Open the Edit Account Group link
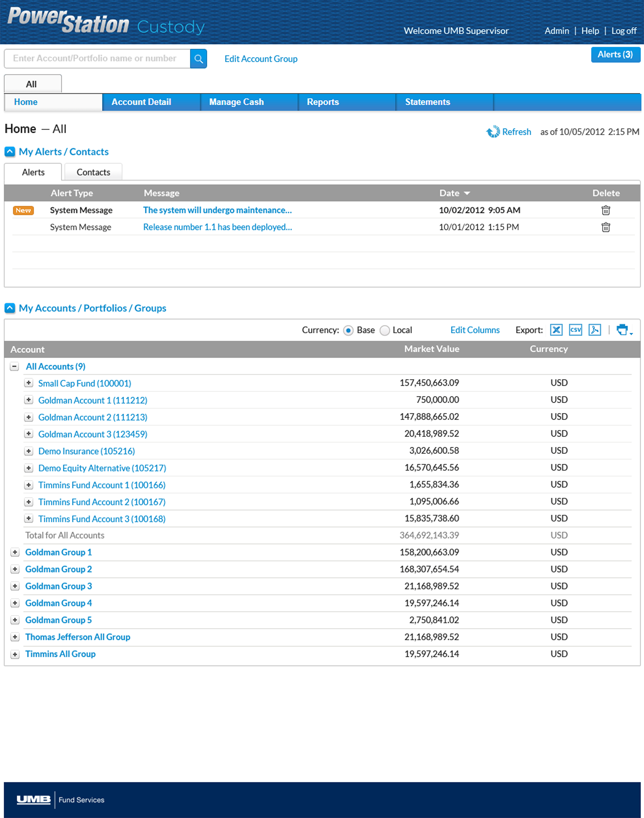644x818 pixels. pyautogui.click(x=261, y=59)
